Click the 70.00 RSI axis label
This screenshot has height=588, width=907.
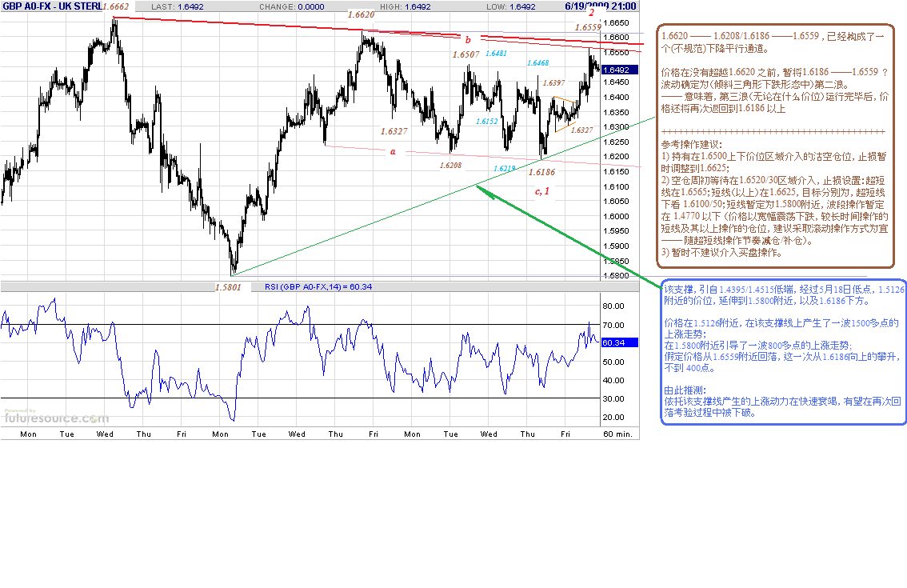[x=613, y=326]
